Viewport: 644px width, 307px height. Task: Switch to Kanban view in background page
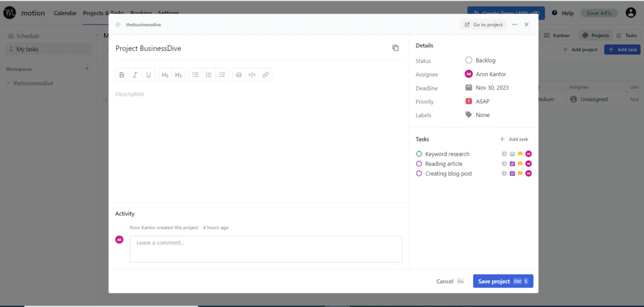[556, 35]
